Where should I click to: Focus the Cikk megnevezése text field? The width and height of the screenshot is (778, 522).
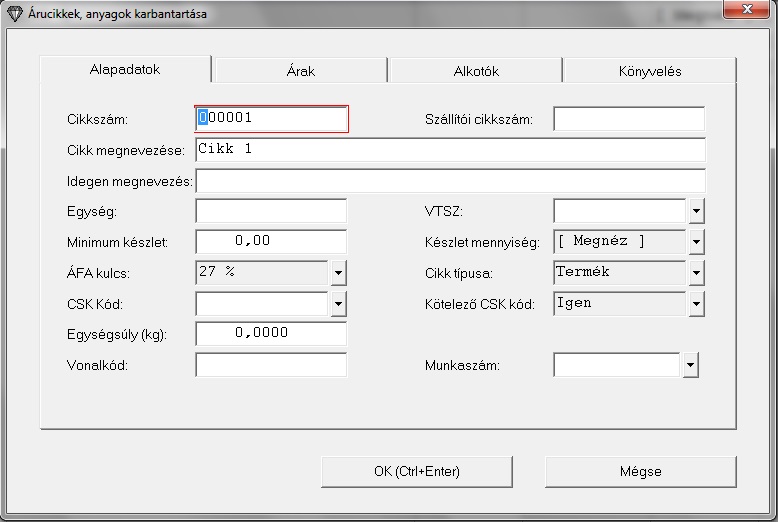[450, 150]
